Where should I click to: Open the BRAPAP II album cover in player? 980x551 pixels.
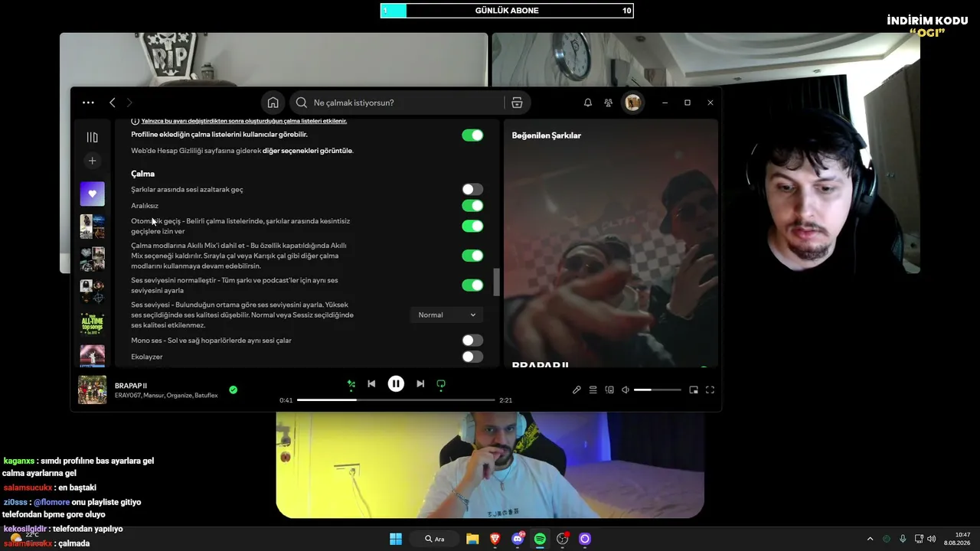93,390
